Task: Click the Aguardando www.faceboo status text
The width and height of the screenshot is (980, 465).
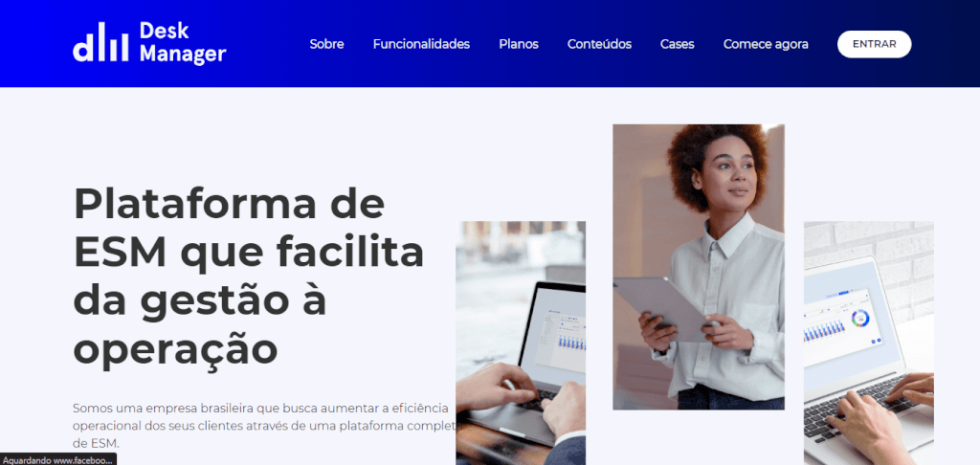Action: pyautogui.click(x=58, y=459)
